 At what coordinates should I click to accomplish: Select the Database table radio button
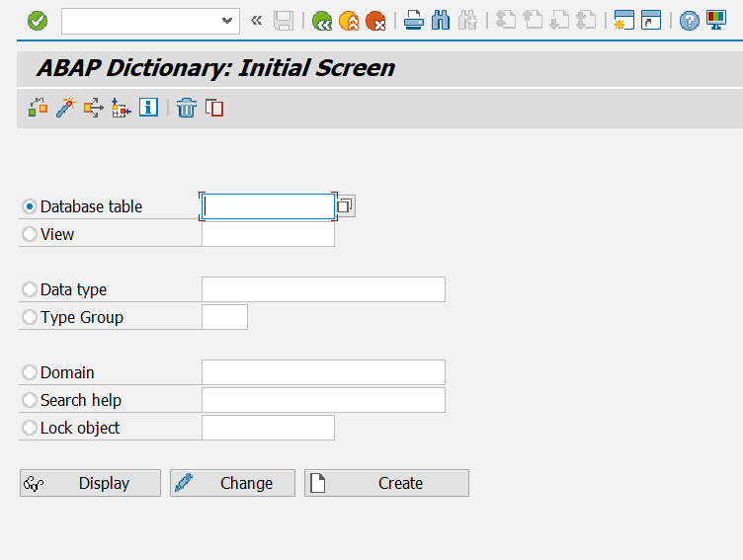30,206
